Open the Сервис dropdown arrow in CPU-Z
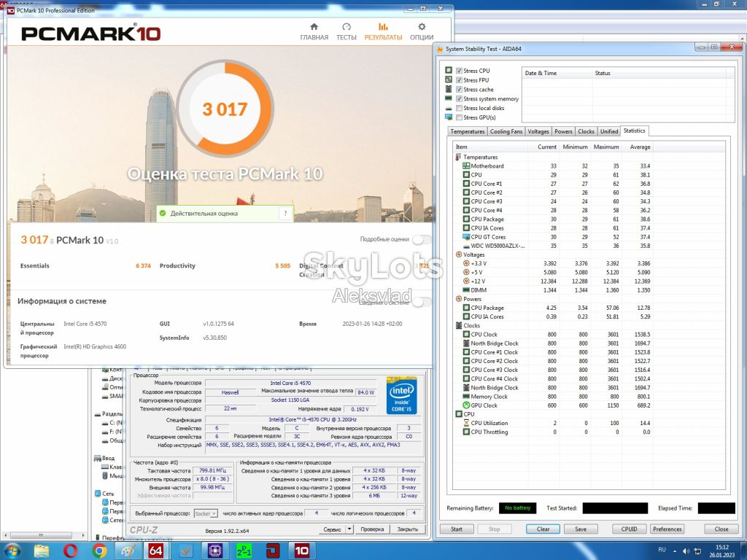747x560 pixels. tap(349, 529)
